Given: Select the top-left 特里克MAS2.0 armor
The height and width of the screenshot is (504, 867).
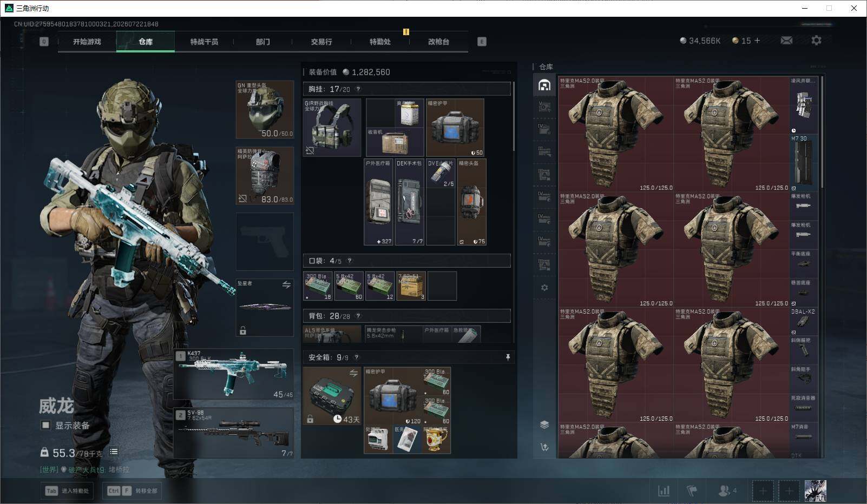Looking at the screenshot, I should click(x=616, y=134).
